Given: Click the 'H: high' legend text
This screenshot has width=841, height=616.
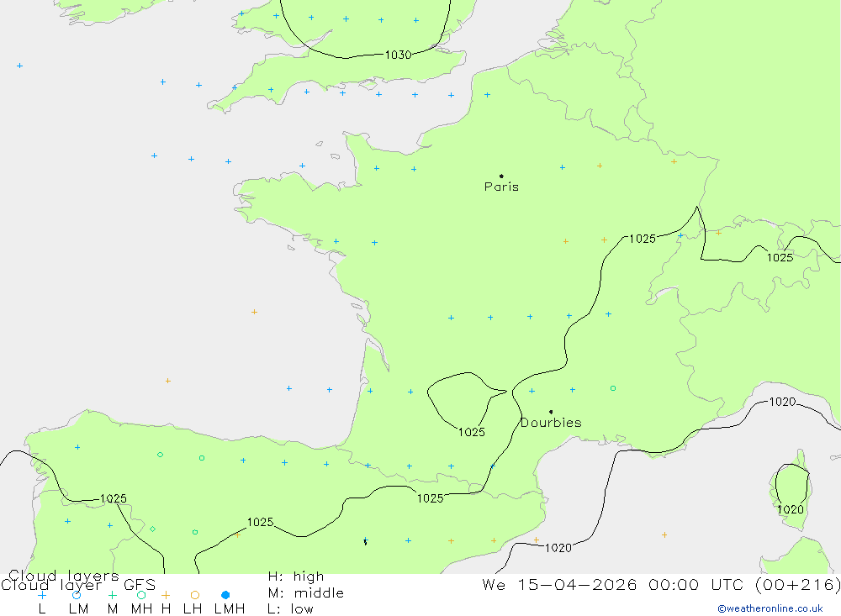Looking at the screenshot, I should click(x=296, y=577).
